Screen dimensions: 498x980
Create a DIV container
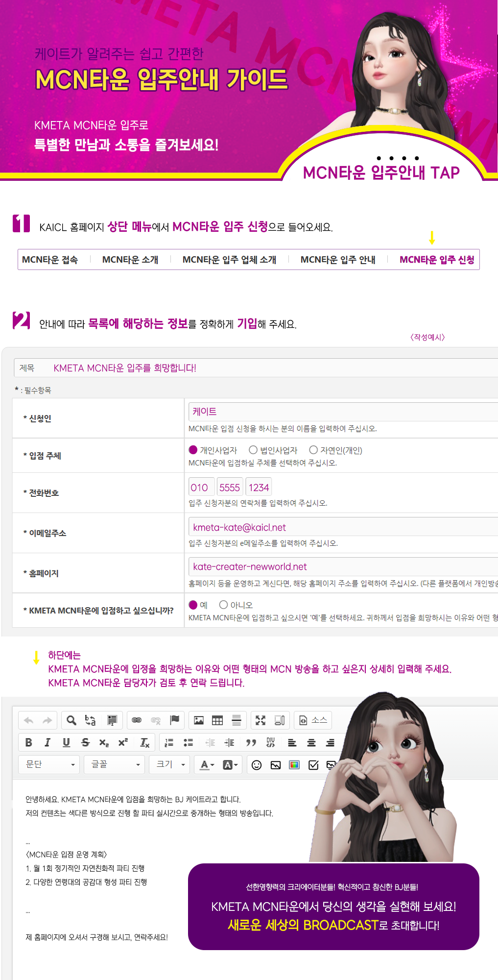click(x=270, y=742)
